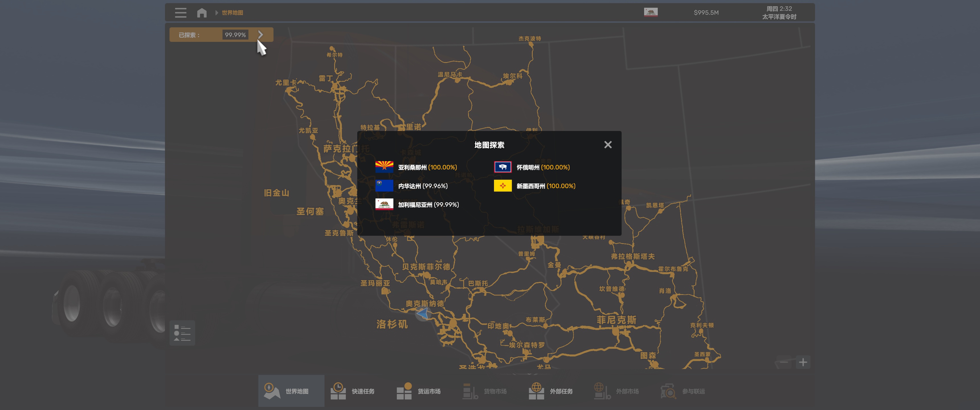980x410 pixels.
Task: Select 内华达州 flag entry
Action: [384, 186]
